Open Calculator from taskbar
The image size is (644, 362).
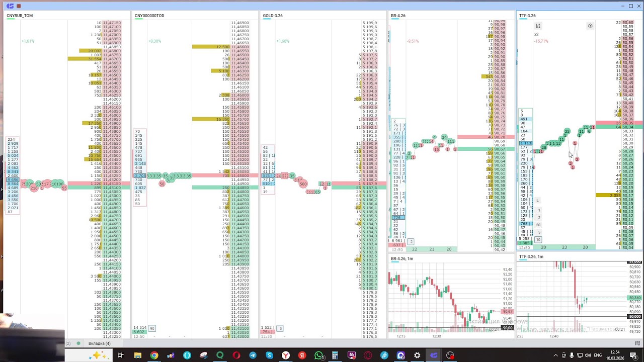click(335, 355)
